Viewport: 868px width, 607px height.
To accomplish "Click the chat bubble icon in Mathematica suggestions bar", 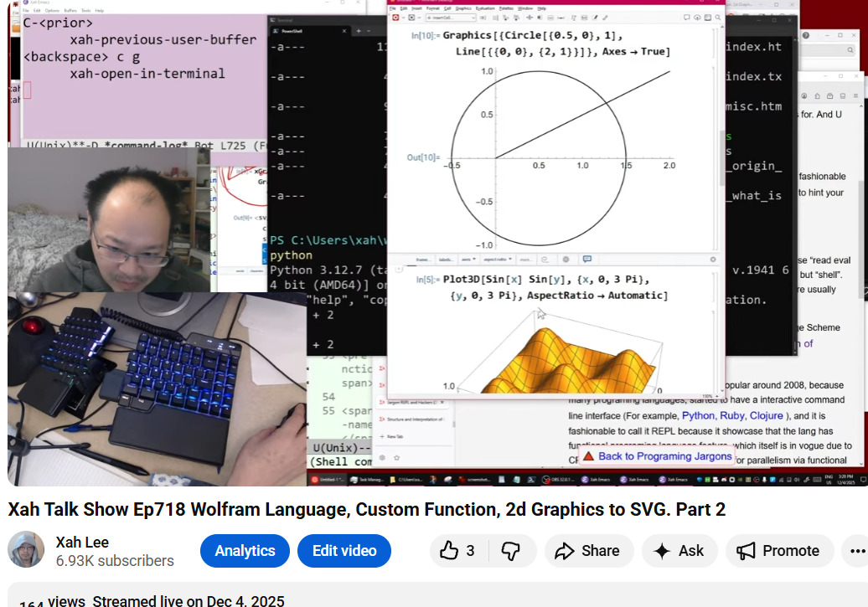I will click(586, 260).
